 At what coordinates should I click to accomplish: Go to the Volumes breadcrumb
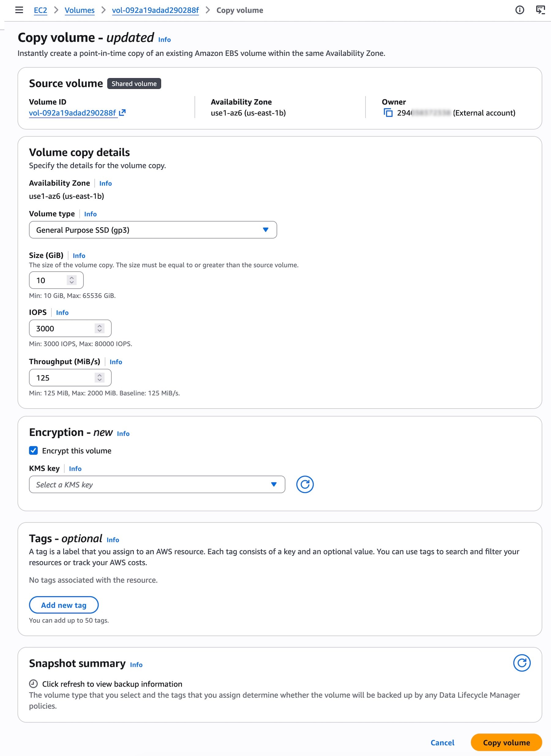coord(79,10)
